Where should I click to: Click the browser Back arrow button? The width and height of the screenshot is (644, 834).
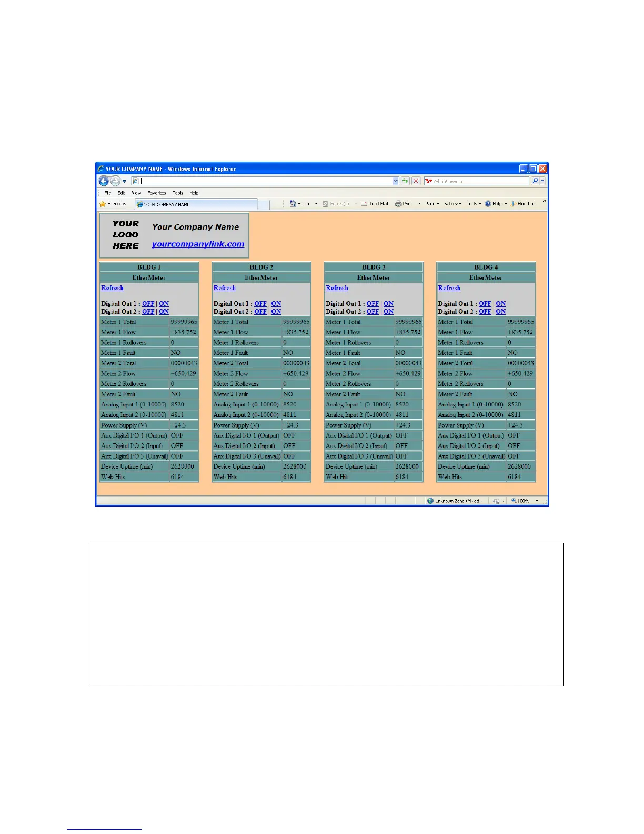[104, 181]
